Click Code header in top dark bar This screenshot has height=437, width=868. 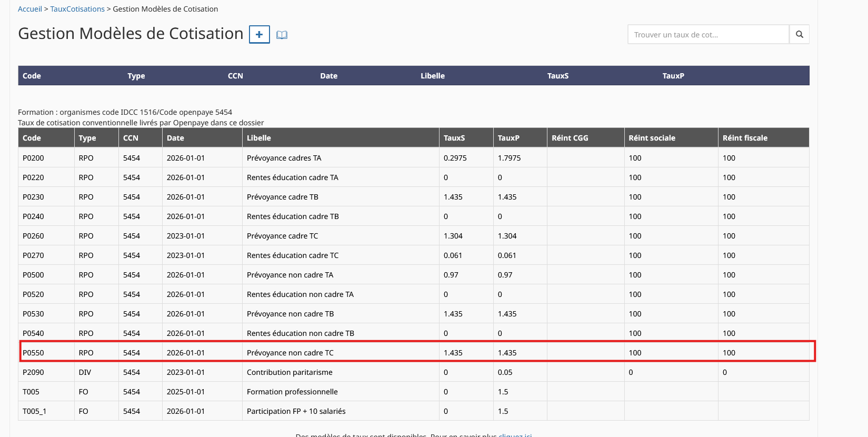point(32,76)
